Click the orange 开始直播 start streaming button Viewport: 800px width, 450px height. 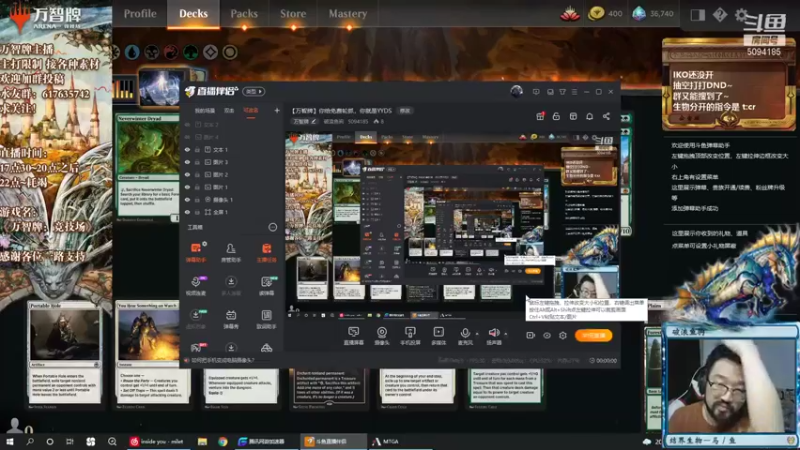pos(593,335)
